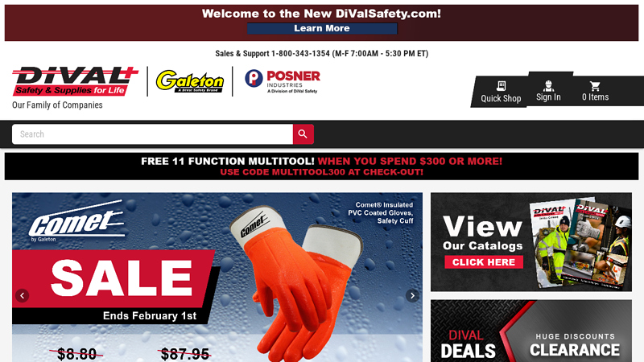The image size is (644, 362).
Task: Click the CLICK HERE catalog button
Action: (484, 262)
